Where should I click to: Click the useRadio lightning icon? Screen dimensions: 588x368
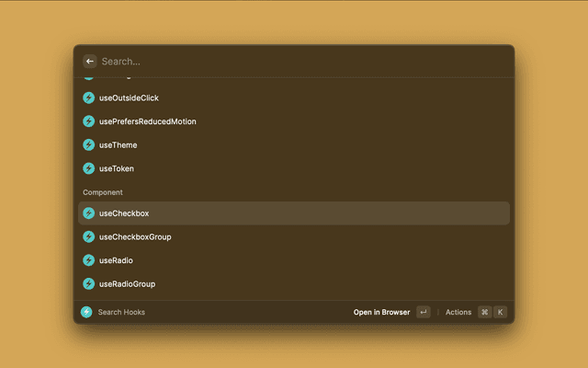[89, 260]
